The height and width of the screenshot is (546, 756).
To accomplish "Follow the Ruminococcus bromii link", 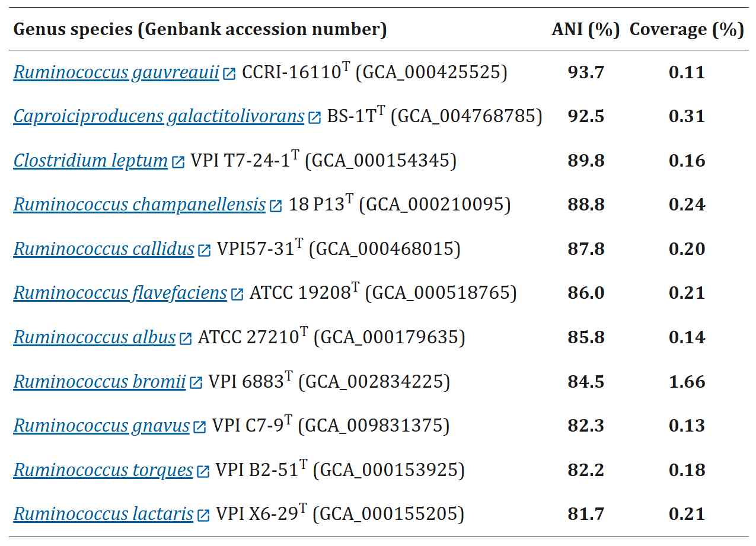I will pyautogui.click(x=100, y=382).
